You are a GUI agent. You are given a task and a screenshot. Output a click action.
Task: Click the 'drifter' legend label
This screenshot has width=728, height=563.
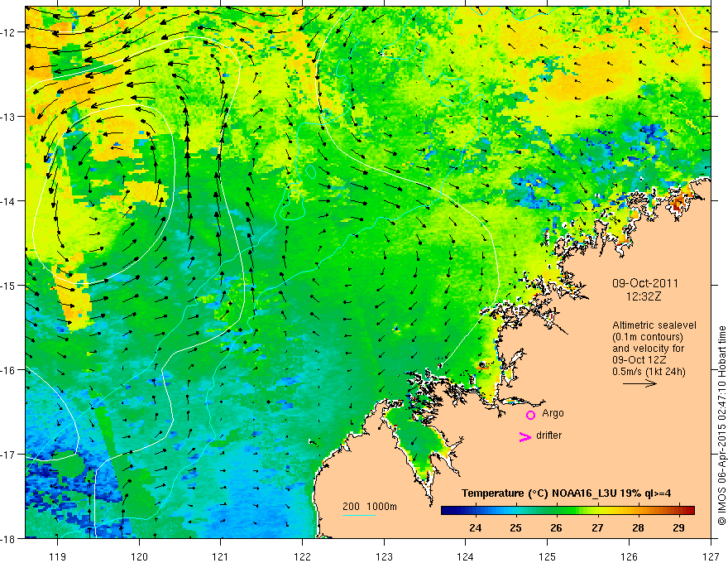(x=548, y=435)
